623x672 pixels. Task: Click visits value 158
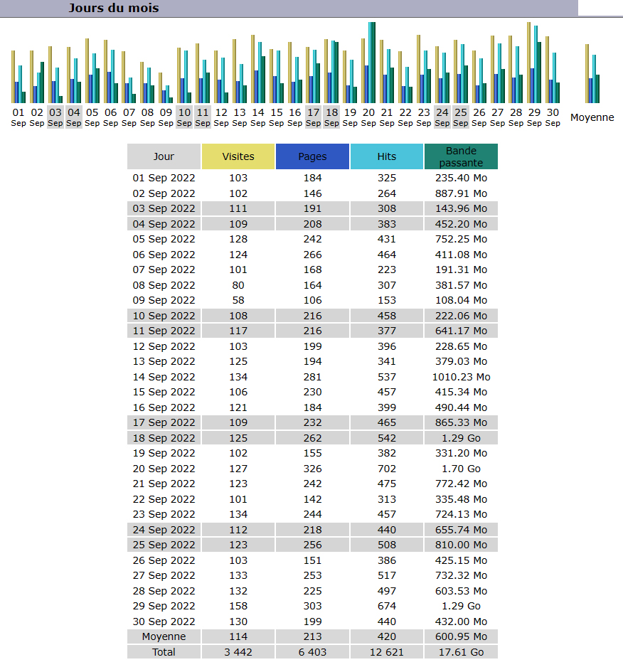tap(238, 606)
